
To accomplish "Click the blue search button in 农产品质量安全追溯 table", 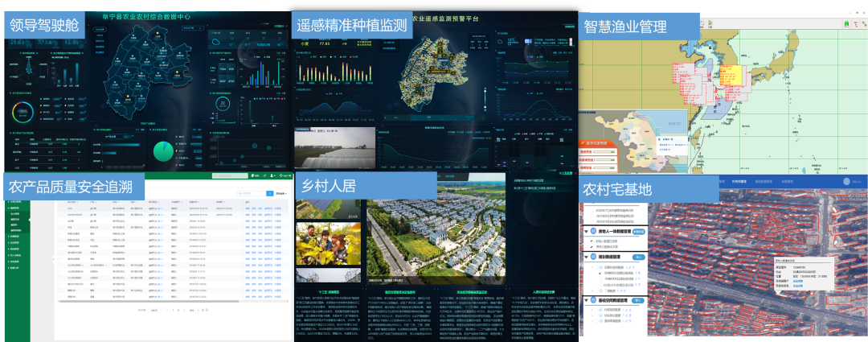I will (x=269, y=193).
